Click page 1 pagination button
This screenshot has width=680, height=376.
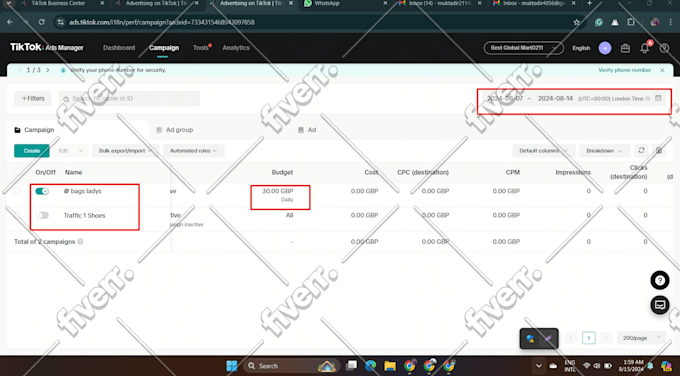pos(588,338)
